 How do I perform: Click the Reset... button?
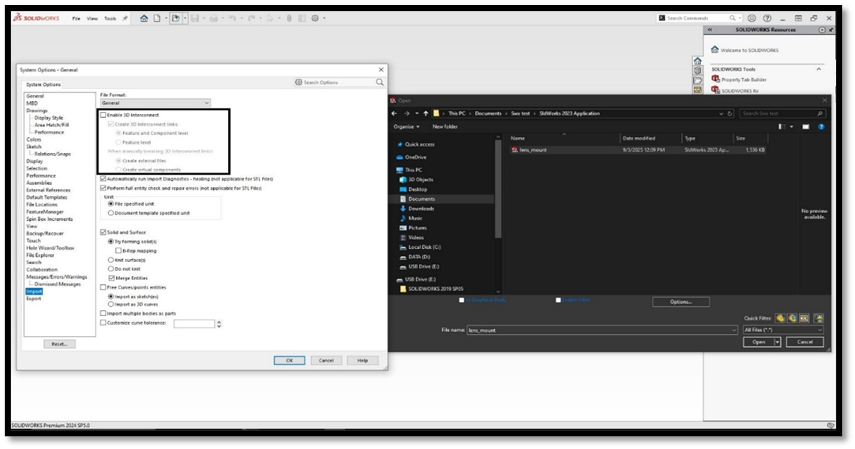[59, 344]
